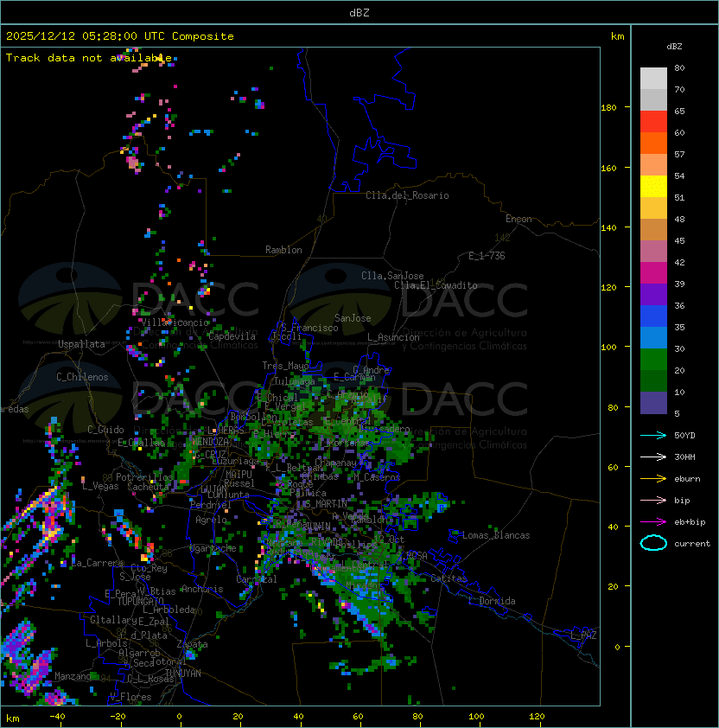
Task: Select the slate 5-10 dBZ swatch
Action: (x=653, y=403)
